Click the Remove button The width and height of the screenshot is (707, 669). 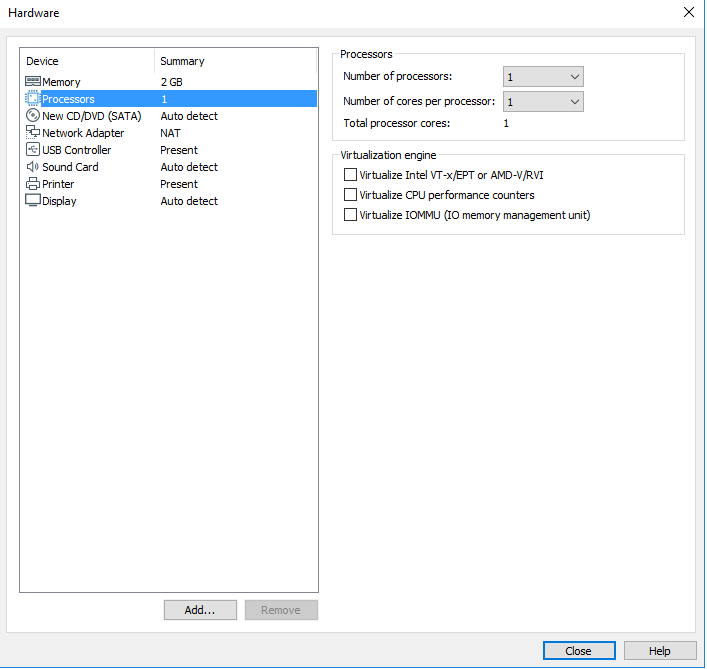(281, 610)
